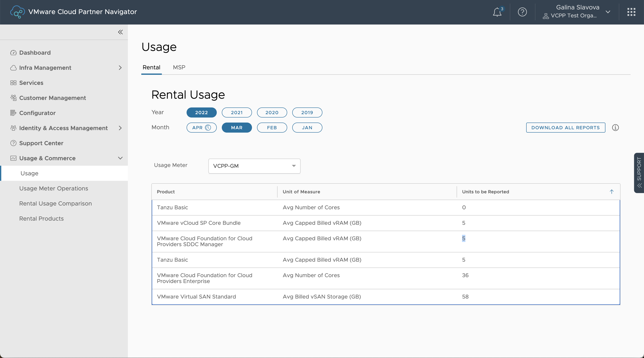Select year 2021 pill
This screenshot has width=644, height=358.
pyautogui.click(x=236, y=112)
